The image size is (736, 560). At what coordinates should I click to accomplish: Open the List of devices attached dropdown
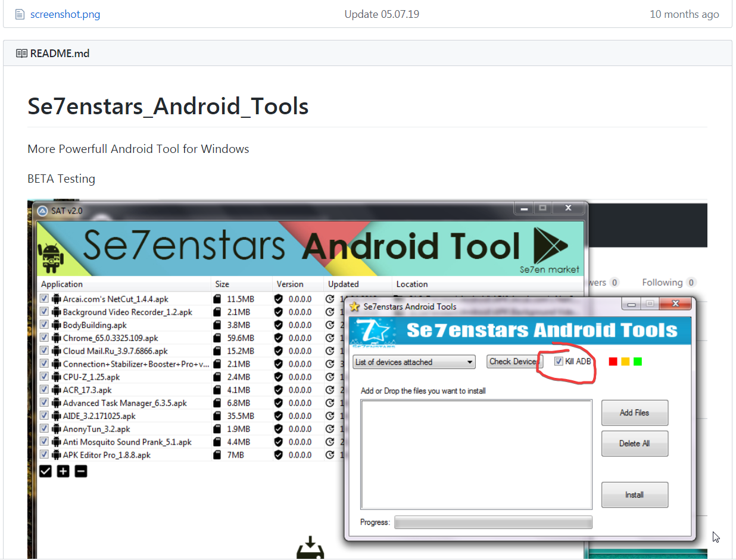[414, 362]
